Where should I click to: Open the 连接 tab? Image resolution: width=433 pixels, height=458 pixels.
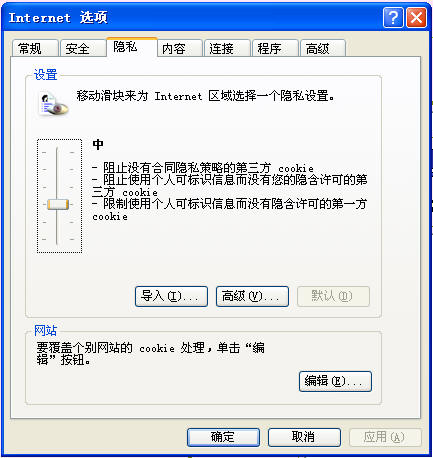pos(227,49)
